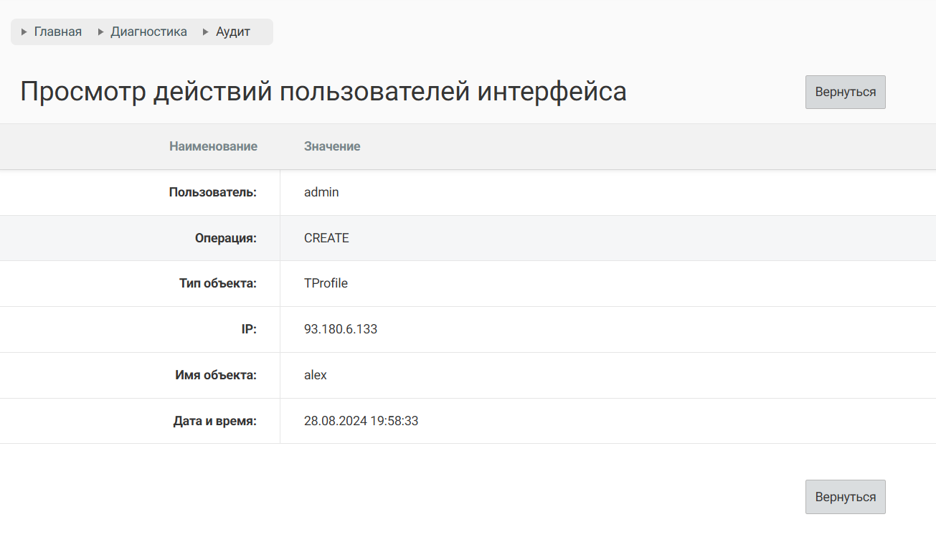
Task: Click the Значение column header
Action: (x=332, y=146)
